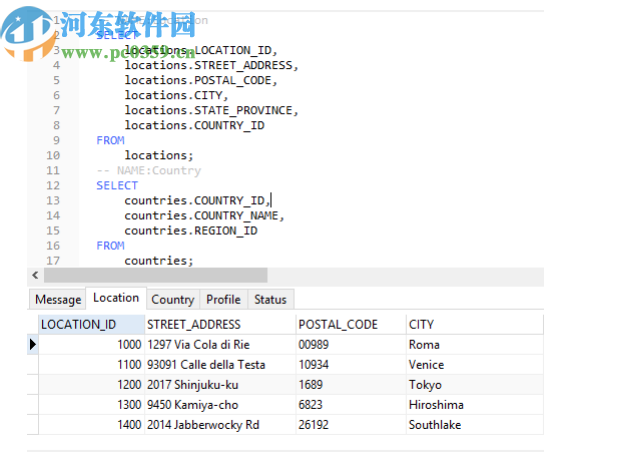Select postal code 1689 cell
The image size is (625, 474).
point(351,384)
